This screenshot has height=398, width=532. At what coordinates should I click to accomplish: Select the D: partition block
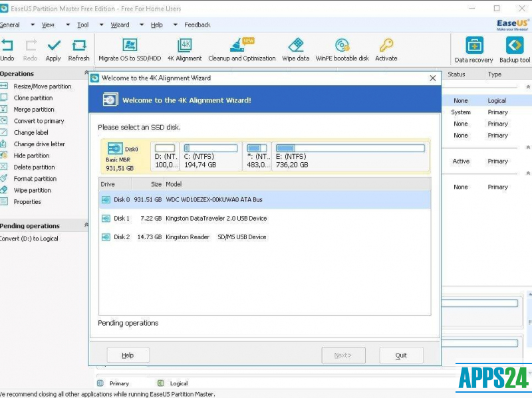point(165,156)
